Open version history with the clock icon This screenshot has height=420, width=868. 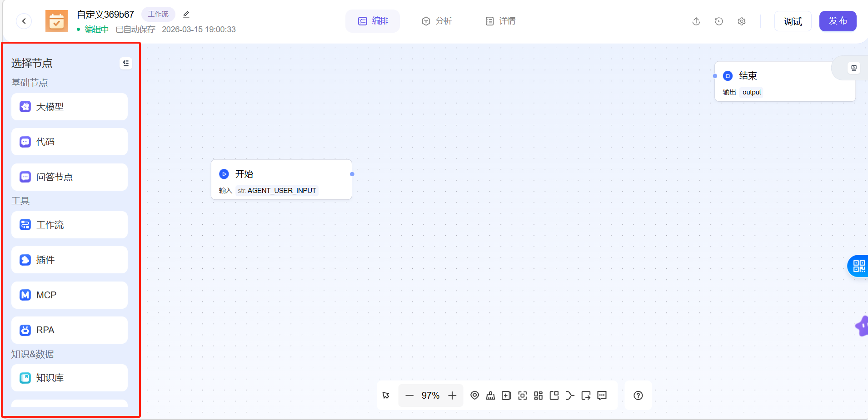coord(718,21)
